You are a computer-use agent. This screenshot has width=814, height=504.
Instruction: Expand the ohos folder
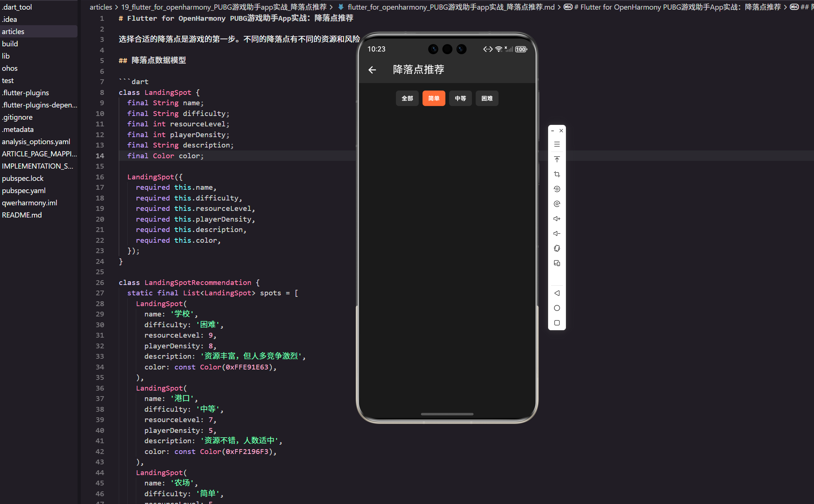[10, 68]
